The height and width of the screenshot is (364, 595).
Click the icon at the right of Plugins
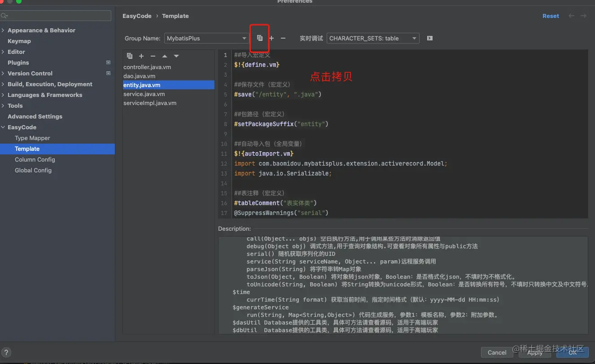tap(108, 62)
